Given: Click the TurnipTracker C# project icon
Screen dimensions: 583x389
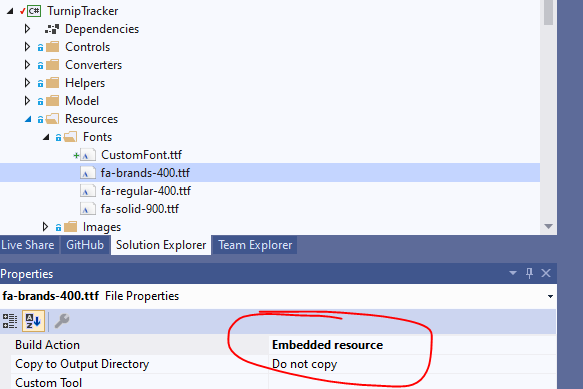Looking at the screenshot, I should 34,11.
